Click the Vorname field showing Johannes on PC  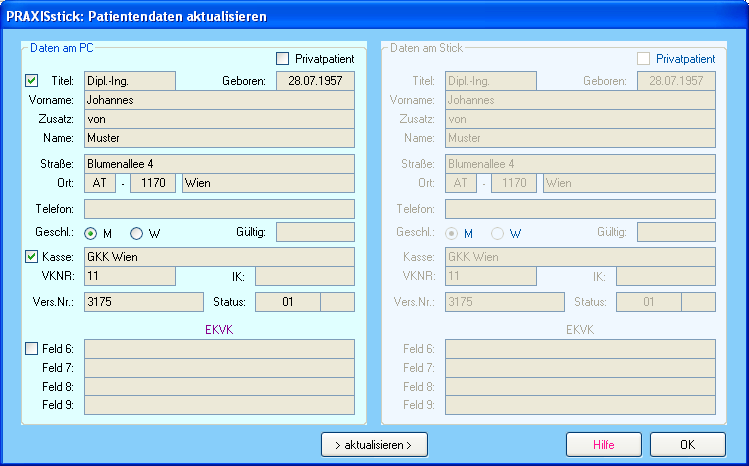(219, 100)
